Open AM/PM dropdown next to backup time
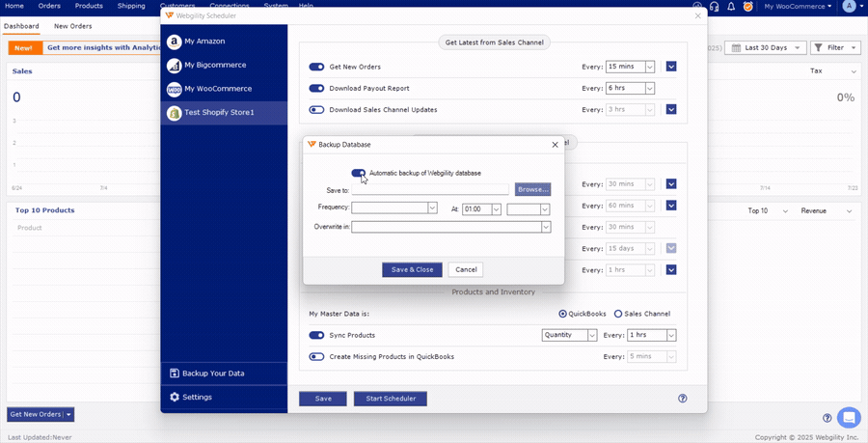This screenshot has height=443, width=868. coord(529,209)
